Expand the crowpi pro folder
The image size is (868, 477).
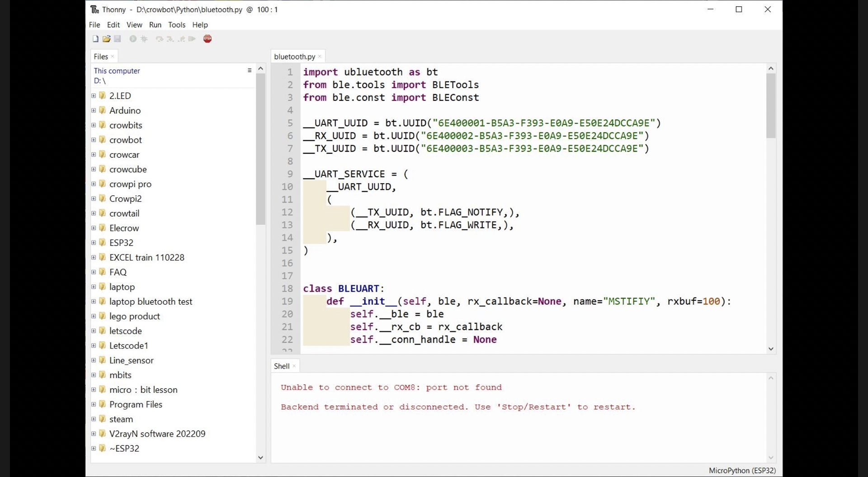pyautogui.click(x=94, y=184)
